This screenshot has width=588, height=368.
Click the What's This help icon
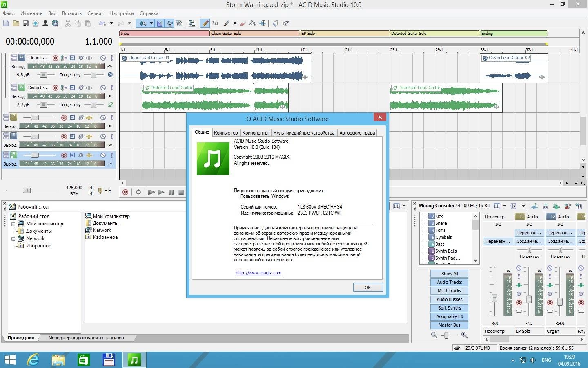[x=286, y=23]
